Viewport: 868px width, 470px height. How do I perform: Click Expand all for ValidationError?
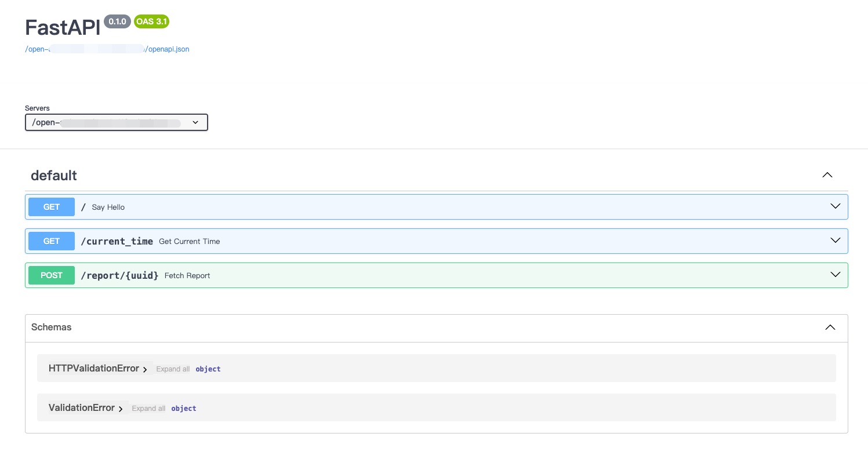click(148, 409)
